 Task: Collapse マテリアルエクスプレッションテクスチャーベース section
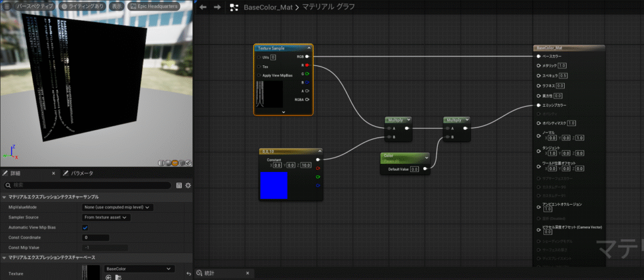[4, 257]
